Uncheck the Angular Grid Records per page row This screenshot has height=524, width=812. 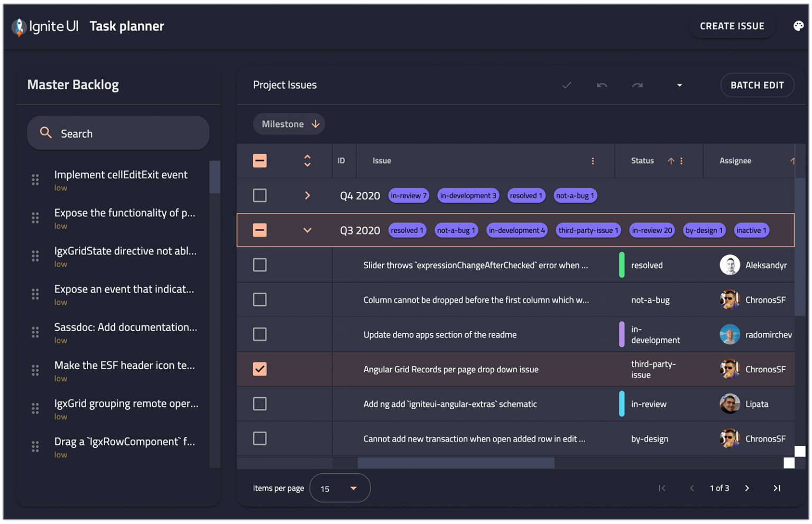tap(260, 369)
